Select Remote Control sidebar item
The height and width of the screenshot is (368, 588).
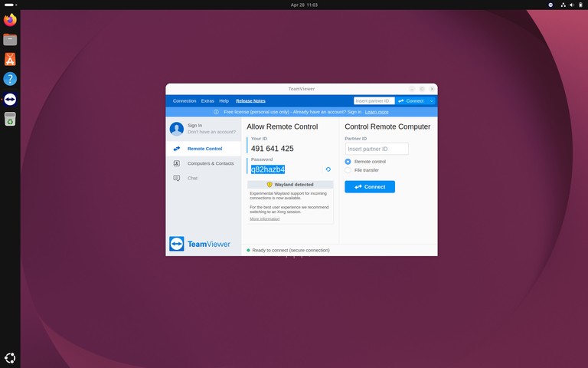point(203,149)
